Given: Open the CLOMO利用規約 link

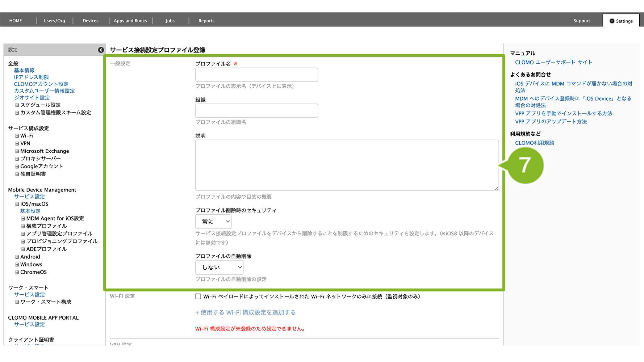Looking at the screenshot, I should [x=534, y=143].
